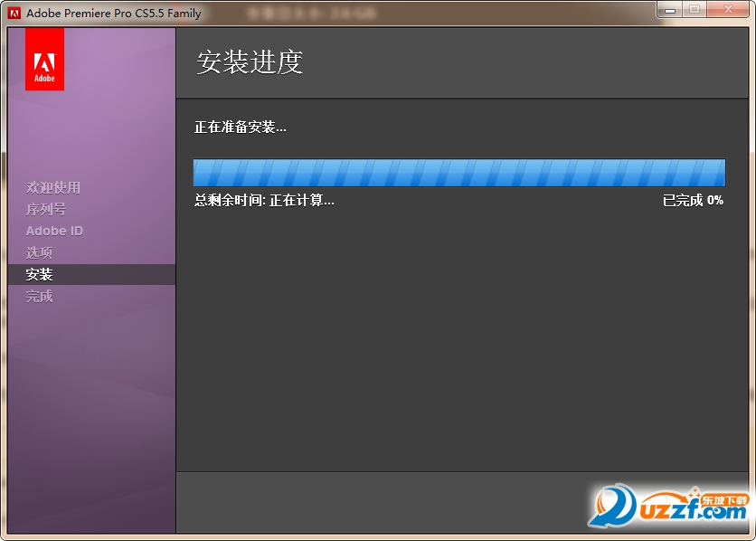Click the 总剩余时间: 正在计算... text
Screen dimensions: 756x541
coord(264,200)
